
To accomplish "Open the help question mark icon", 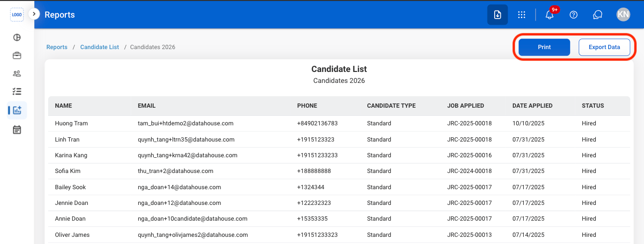I will click(x=574, y=15).
